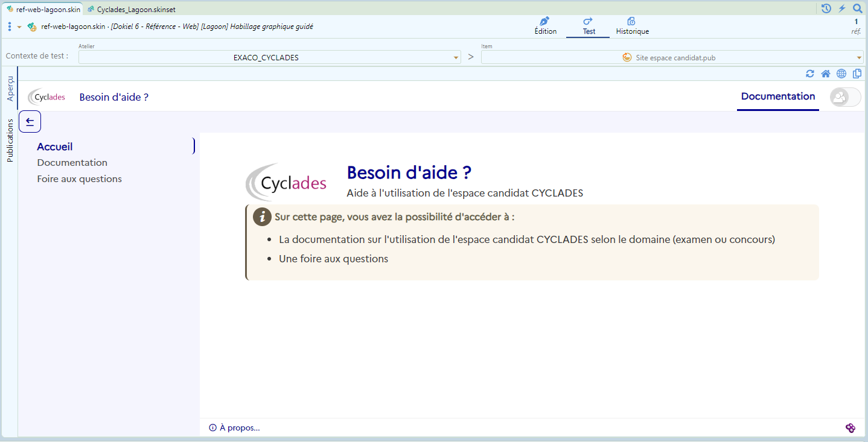Toggle the user profile switch
This screenshot has width=868, height=442.
pos(845,97)
